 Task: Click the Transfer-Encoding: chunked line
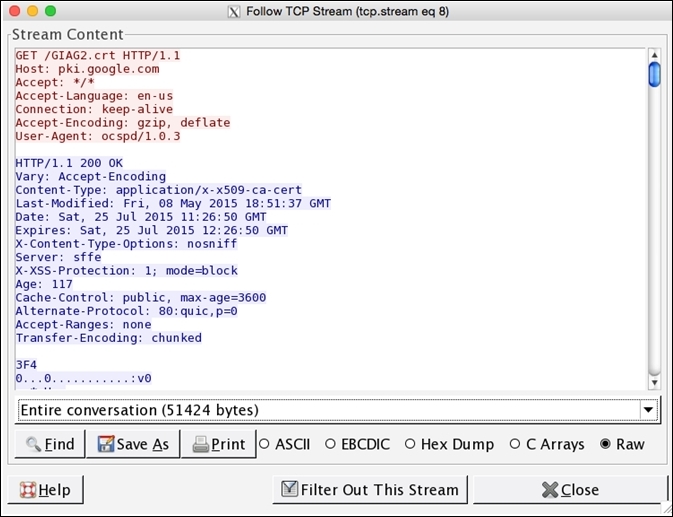click(x=109, y=338)
